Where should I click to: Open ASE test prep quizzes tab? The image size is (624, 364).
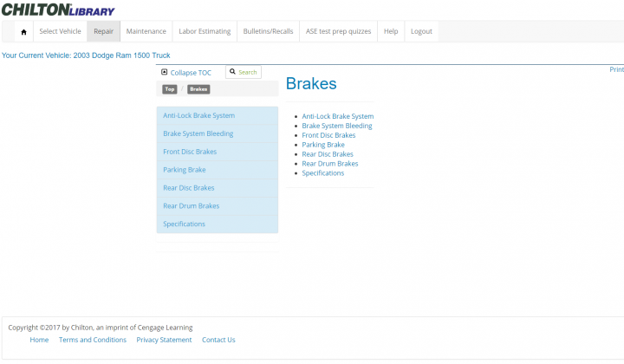(338, 31)
